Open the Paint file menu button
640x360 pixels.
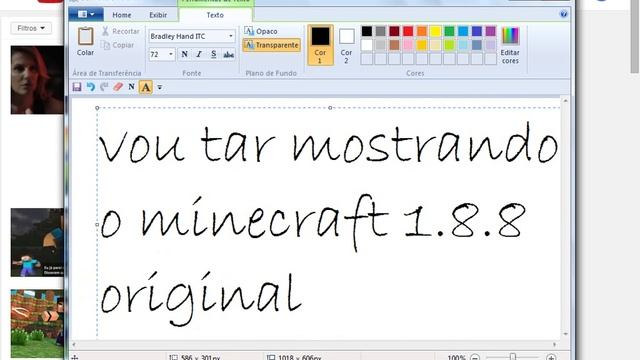point(86,14)
